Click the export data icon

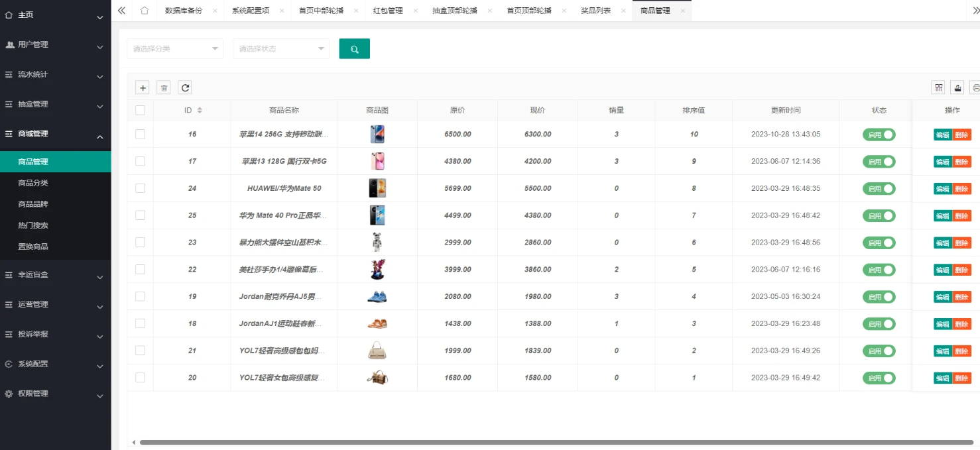point(957,87)
